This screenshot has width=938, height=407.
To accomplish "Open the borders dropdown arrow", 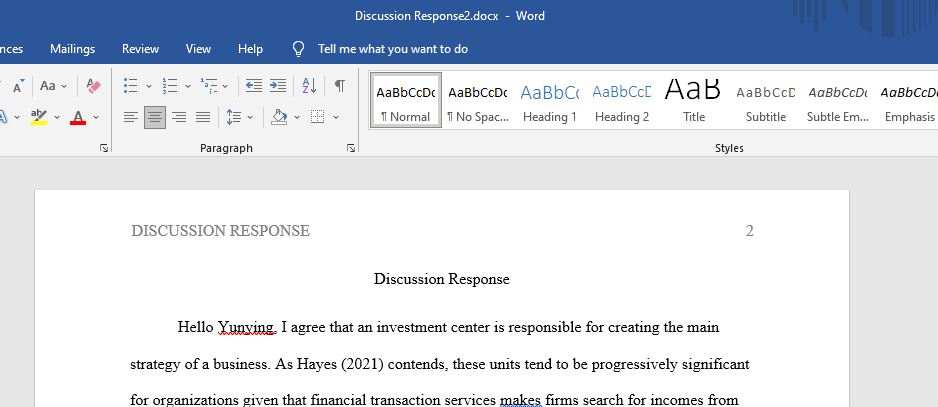I will point(336,117).
